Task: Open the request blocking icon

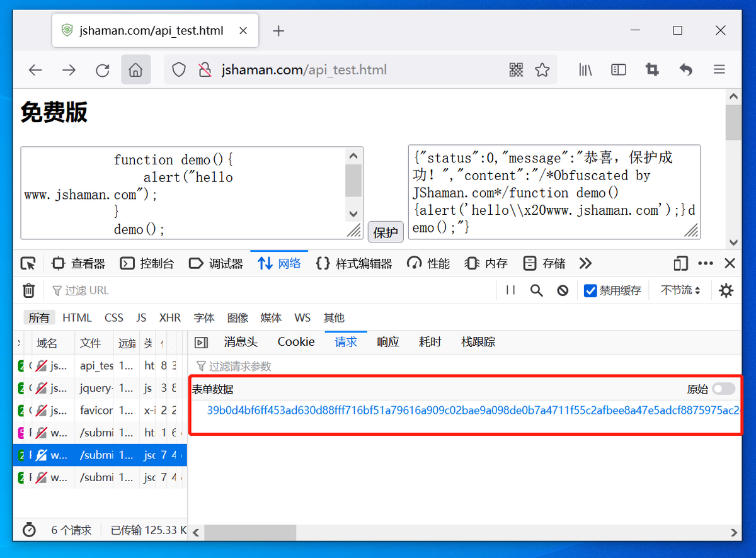Action: (x=563, y=290)
